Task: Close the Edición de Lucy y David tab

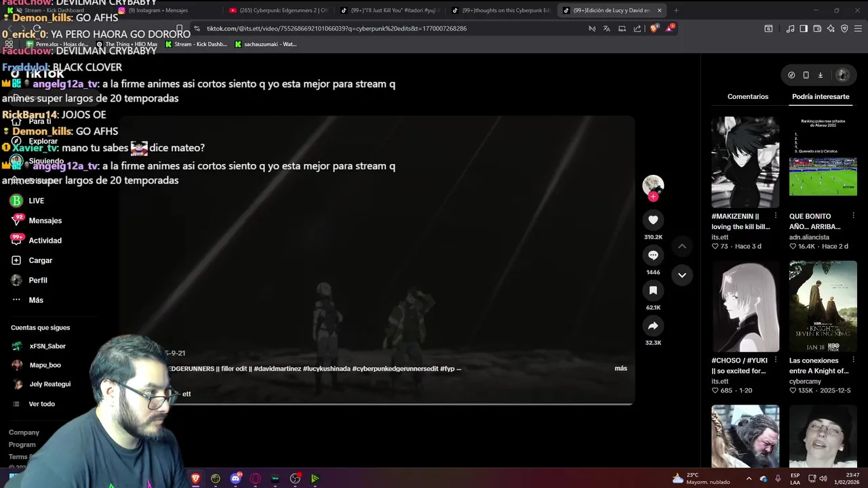Action: [659, 10]
